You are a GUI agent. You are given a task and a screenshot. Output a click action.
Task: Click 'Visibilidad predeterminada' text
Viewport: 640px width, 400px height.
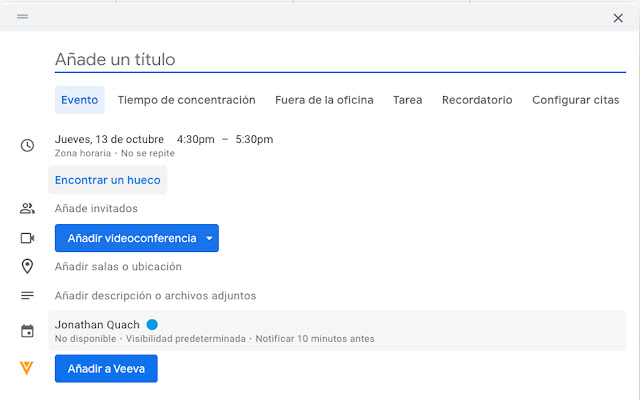pyautogui.click(x=186, y=339)
